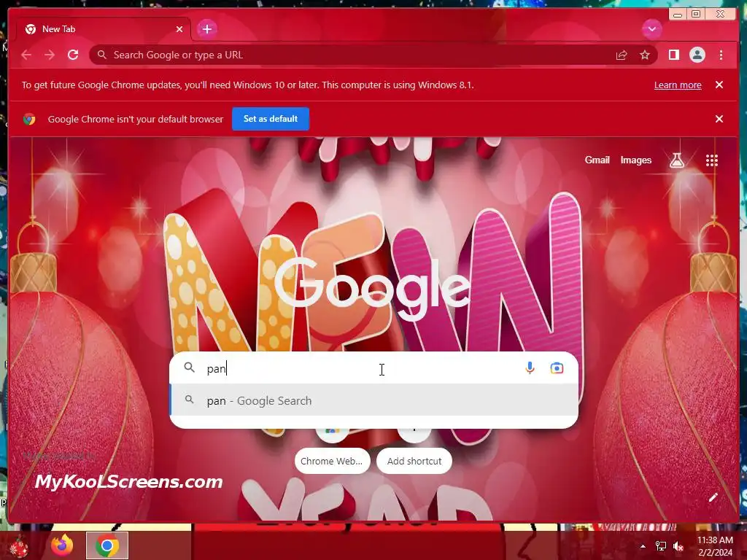Click the back navigation arrow

pos(26,55)
